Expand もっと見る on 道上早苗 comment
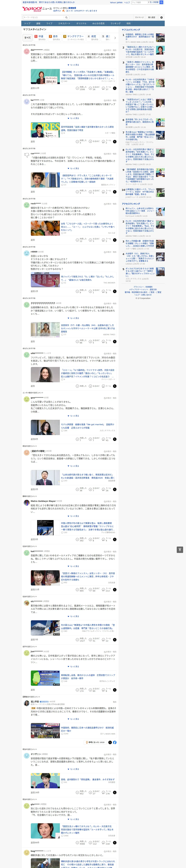Image resolution: width=186 pixels, height=868 pixels. tap(73, 719)
